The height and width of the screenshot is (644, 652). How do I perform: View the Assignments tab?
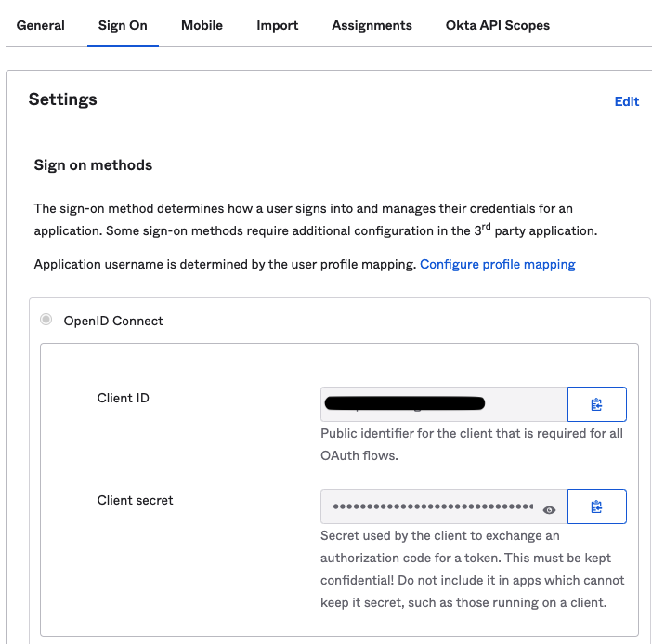click(372, 25)
